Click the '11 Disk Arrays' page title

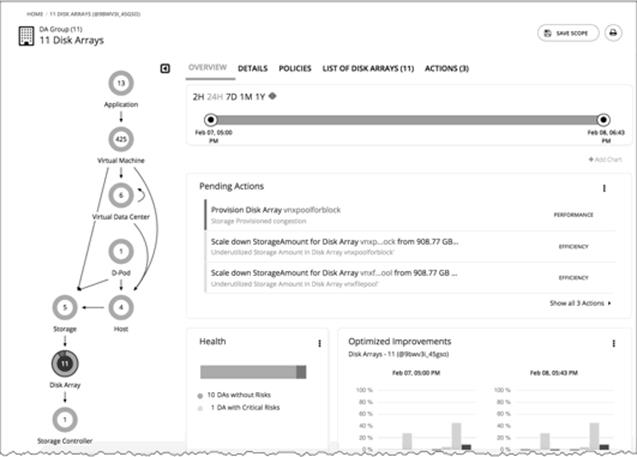pyautogui.click(x=72, y=40)
